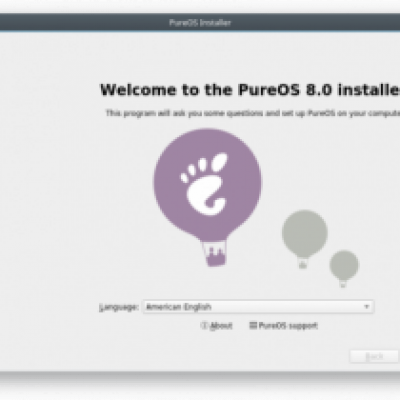The height and width of the screenshot is (400, 400).
Task: Click the purple balloon's upper edge
Action: tap(207, 131)
